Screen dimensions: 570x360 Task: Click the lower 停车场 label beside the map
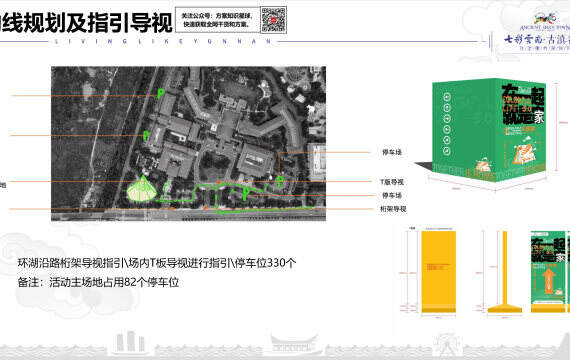(x=392, y=196)
